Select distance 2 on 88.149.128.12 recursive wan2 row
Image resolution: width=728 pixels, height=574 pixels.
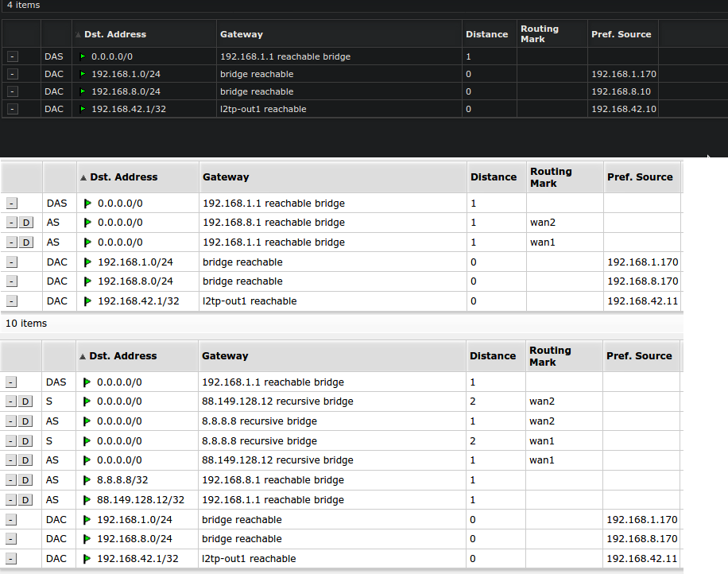(473, 401)
